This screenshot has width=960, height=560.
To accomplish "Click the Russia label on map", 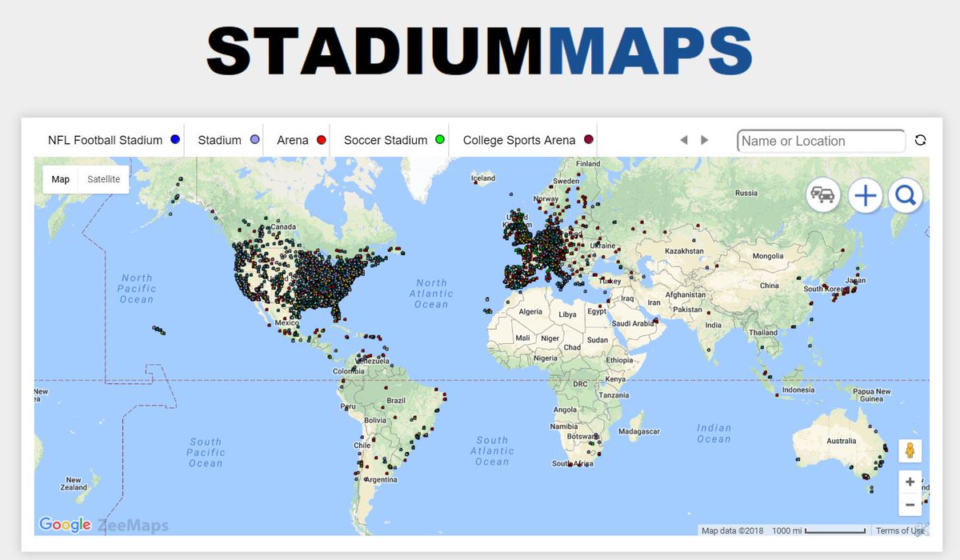I will [746, 193].
